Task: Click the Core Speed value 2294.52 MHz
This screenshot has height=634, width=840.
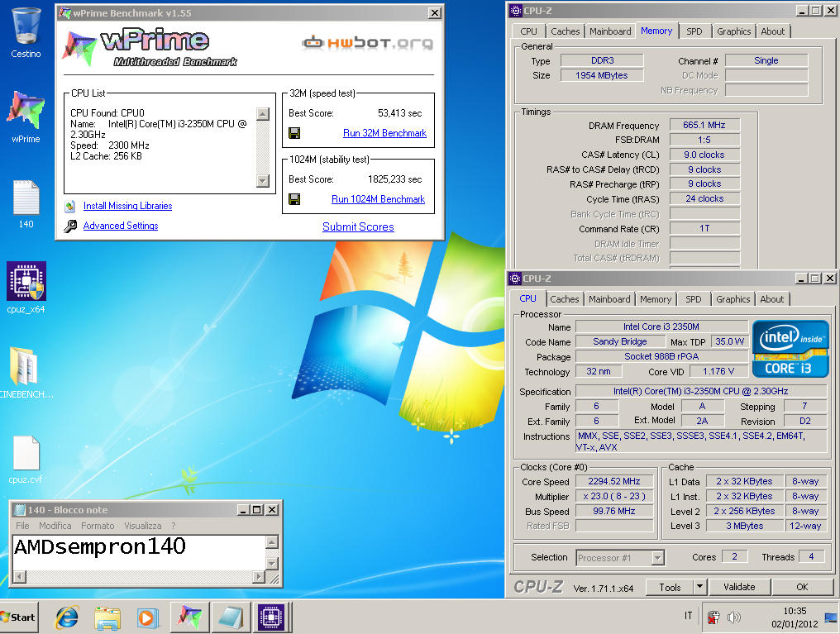Action: click(614, 481)
